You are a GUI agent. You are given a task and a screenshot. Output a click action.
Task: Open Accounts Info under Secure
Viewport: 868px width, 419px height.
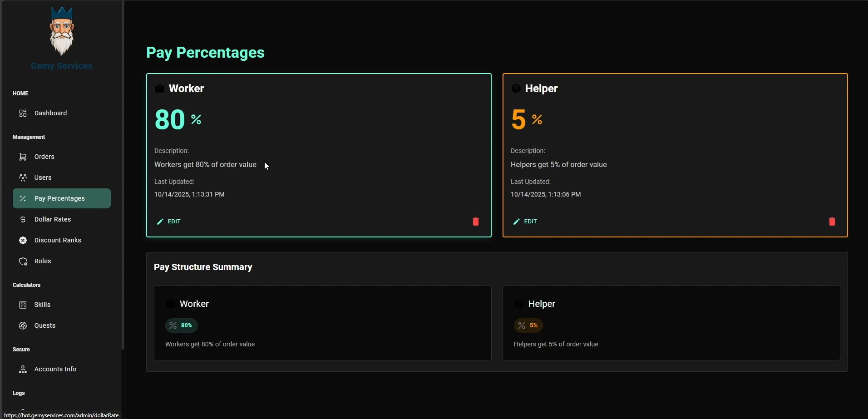62,369
